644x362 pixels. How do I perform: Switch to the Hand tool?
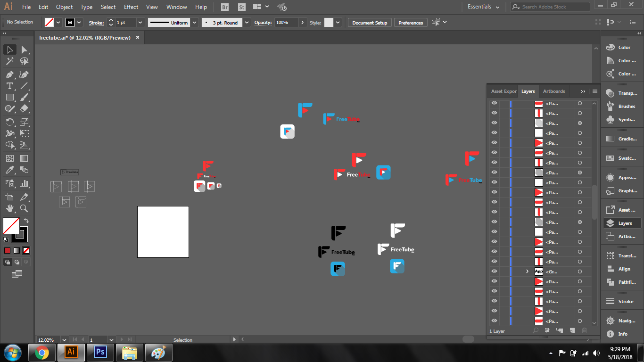pos(9,208)
